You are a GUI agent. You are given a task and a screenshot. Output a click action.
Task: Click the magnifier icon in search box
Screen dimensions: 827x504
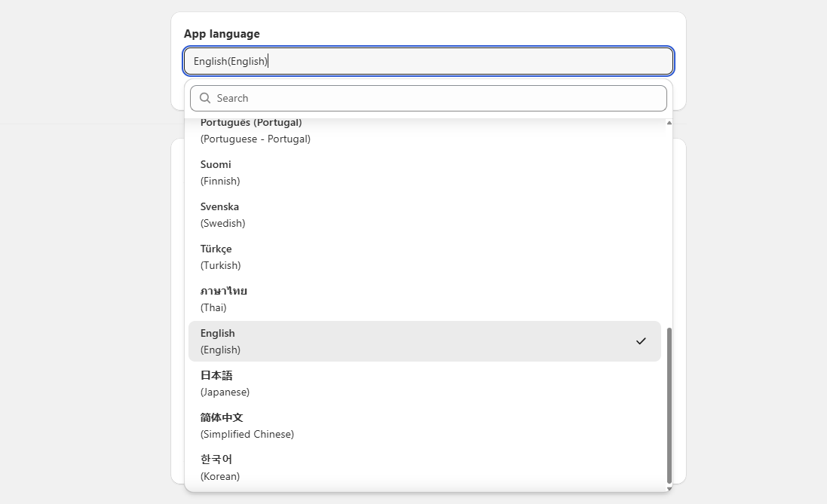click(205, 99)
